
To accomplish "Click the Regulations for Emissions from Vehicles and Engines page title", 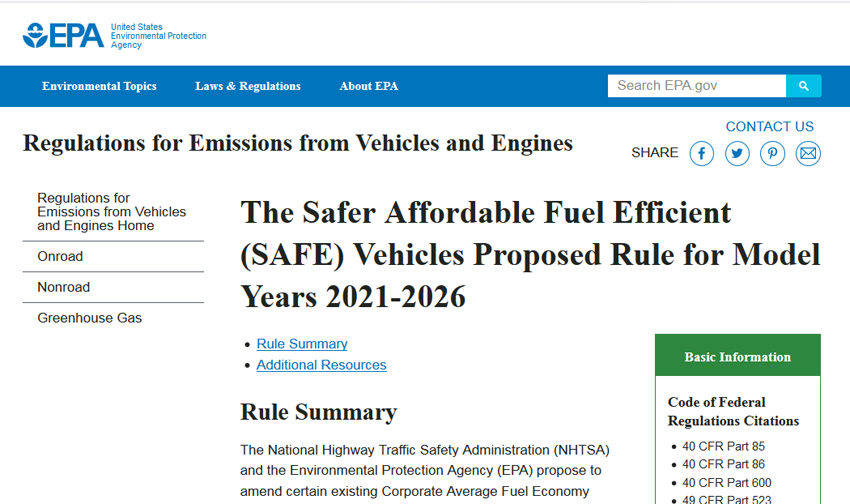I will point(298,144).
